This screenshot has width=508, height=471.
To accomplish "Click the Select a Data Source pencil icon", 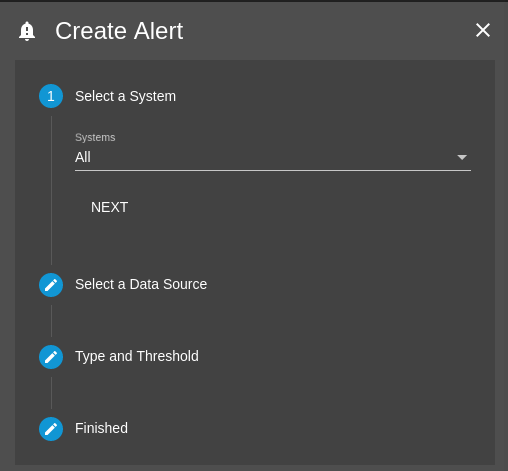I will click(x=51, y=285).
